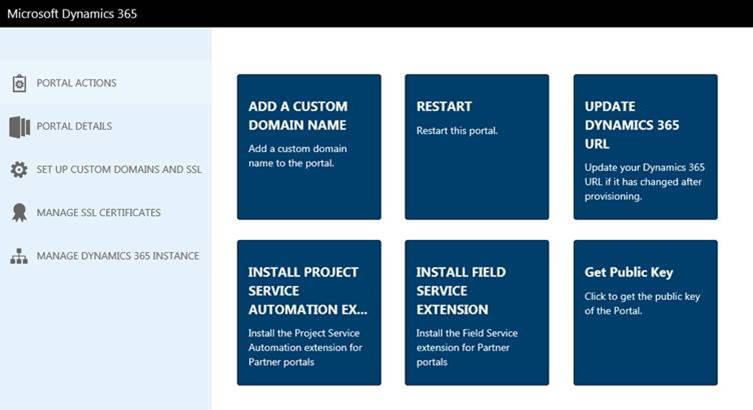Click the SSL certificates ribbon icon

19,213
